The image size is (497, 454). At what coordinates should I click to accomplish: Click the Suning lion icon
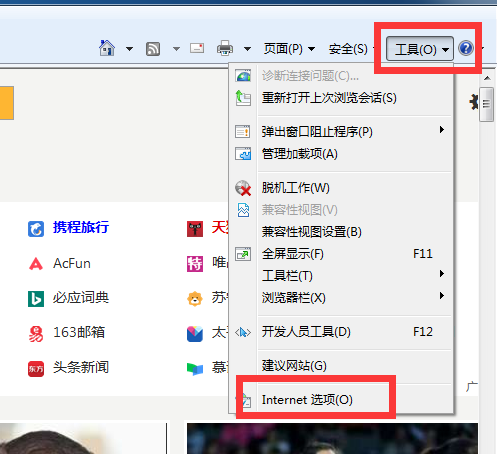pos(195,299)
